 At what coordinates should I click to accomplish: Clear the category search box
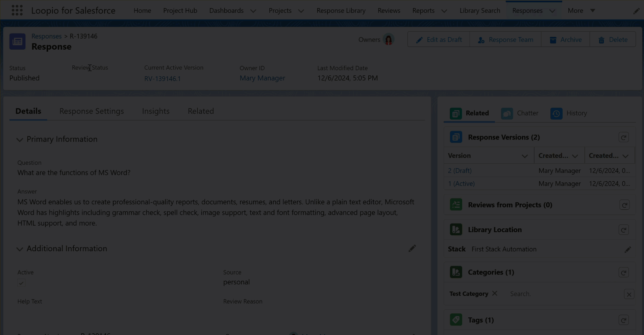629,294
